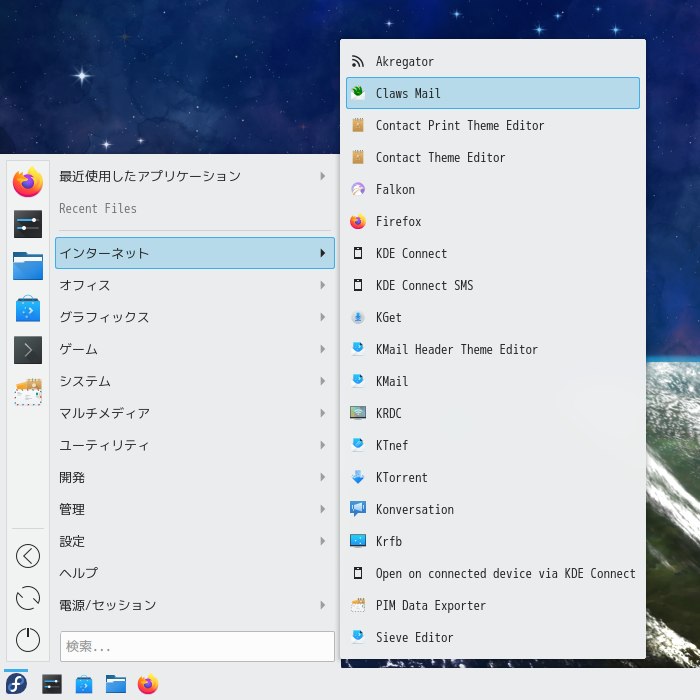Click the KDE Connect SMS icon
700x700 pixels.
coord(358,285)
